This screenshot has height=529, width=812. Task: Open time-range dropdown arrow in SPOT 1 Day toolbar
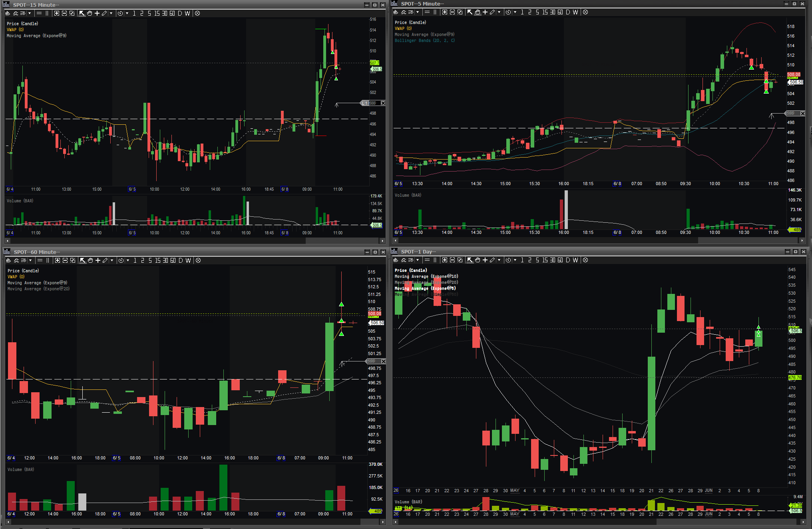515,260
